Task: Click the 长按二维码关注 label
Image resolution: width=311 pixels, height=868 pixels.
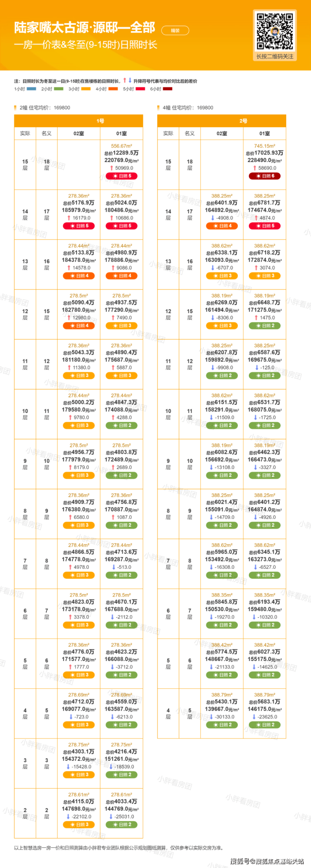Action: point(275,56)
